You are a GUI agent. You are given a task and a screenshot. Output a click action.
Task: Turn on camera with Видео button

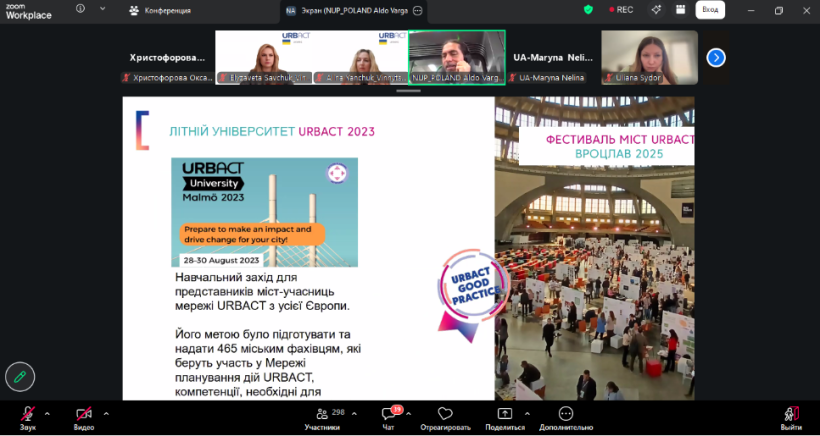[84, 414]
